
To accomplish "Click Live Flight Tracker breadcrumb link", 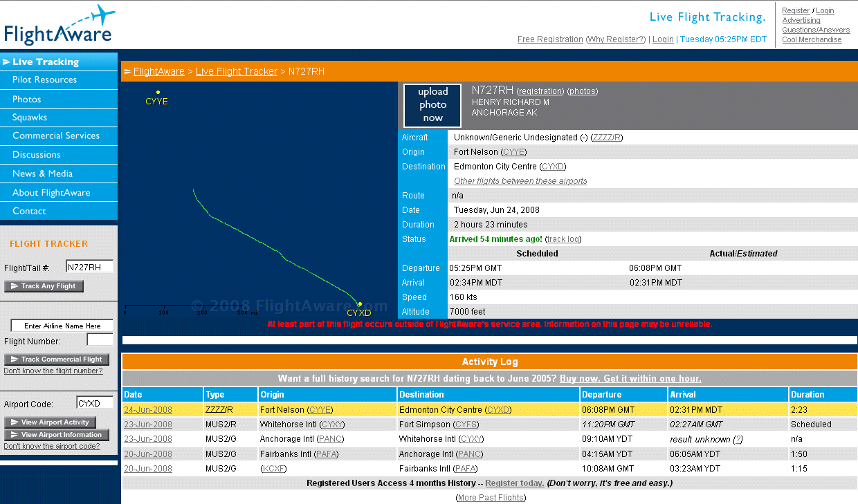I will coord(237,71).
